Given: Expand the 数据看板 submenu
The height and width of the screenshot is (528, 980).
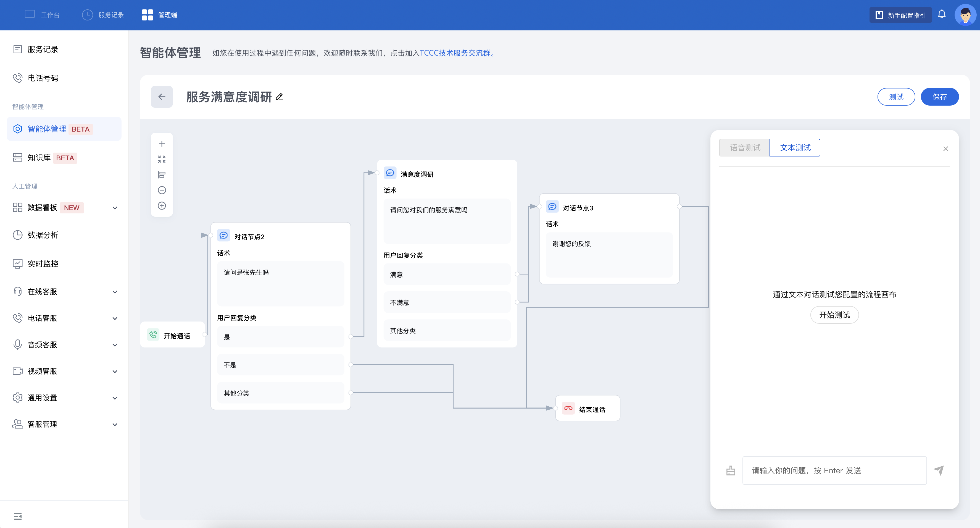Looking at the screenshot, I should 115,208.
